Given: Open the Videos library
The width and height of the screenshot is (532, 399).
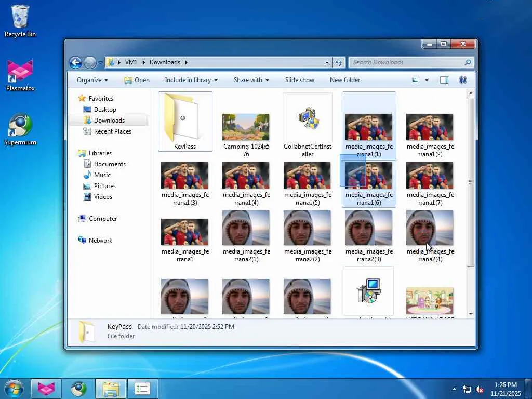Looking at the screenshot, I should tap(103, 196).
